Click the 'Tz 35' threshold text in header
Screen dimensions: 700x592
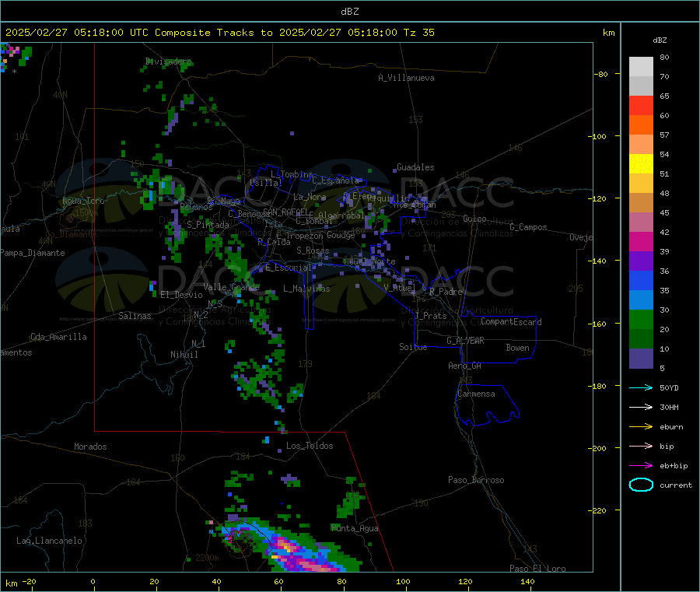[418, 33]
